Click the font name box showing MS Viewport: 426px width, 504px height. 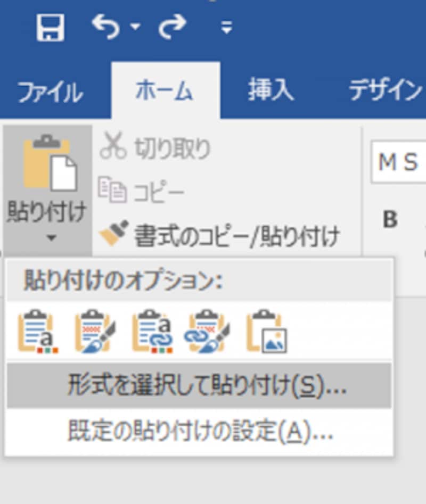(399, 162)
